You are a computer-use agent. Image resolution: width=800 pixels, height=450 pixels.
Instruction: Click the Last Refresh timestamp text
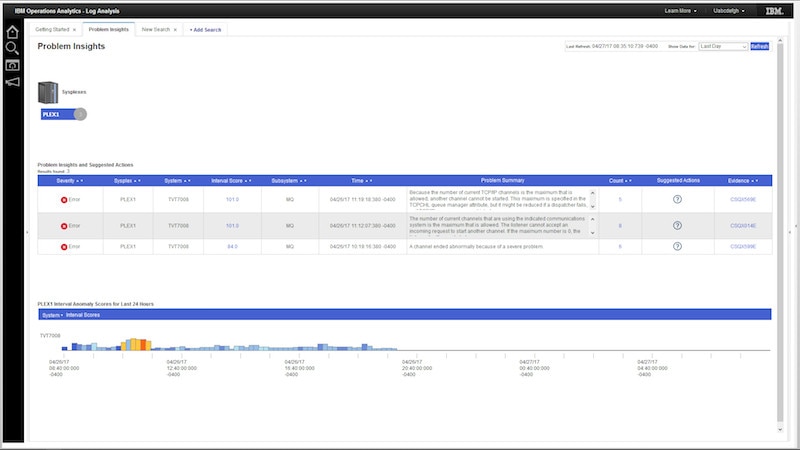coord(612,46)
